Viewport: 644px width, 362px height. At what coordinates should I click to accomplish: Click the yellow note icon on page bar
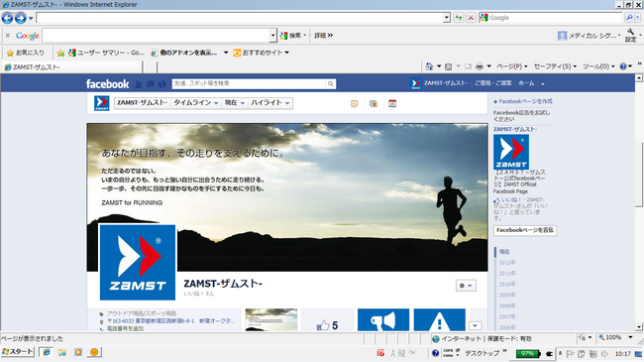tap(355, 104)
